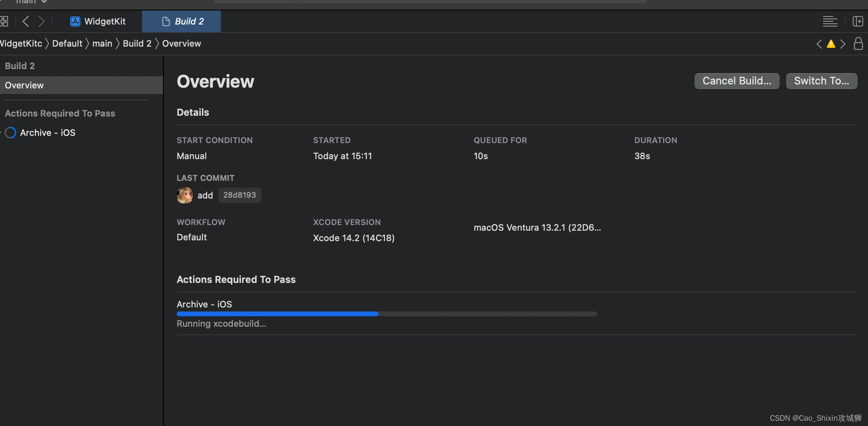Select Overview in the sidebar
The height and width of the screenshot is (426, 868).
[82, 85]
